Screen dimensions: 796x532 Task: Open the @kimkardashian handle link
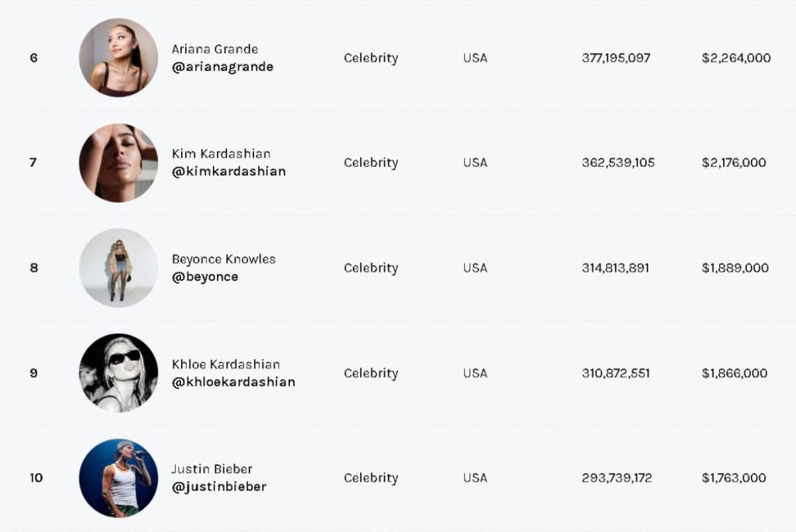coord(229,172)
